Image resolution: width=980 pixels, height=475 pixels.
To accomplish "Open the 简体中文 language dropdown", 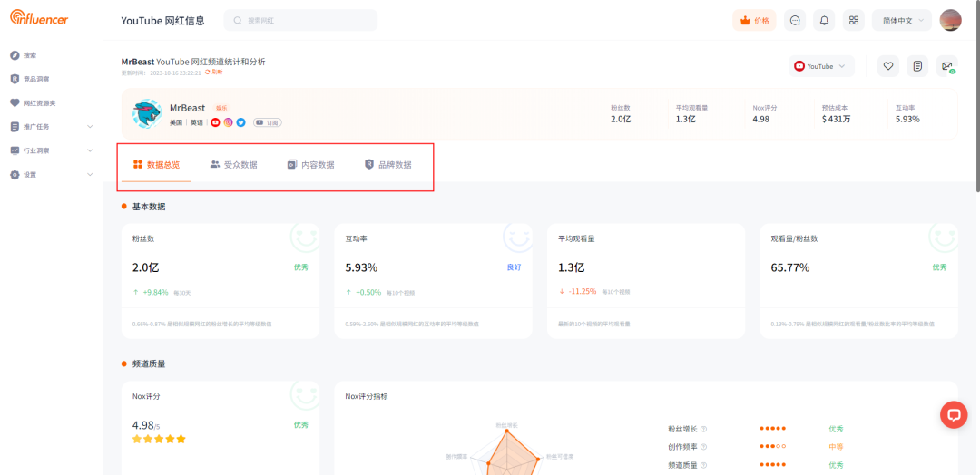I will (x=901, y=20).
